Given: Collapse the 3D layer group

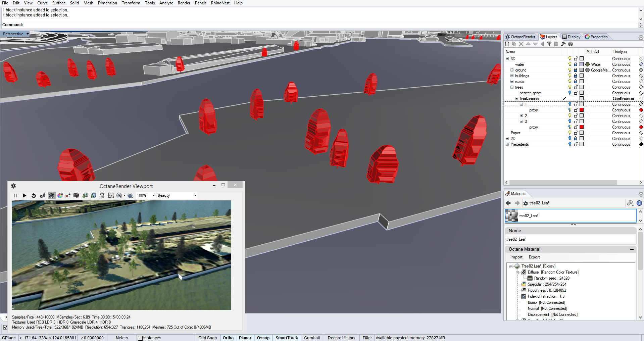Looking at the screenshot, I should point(507,59).
